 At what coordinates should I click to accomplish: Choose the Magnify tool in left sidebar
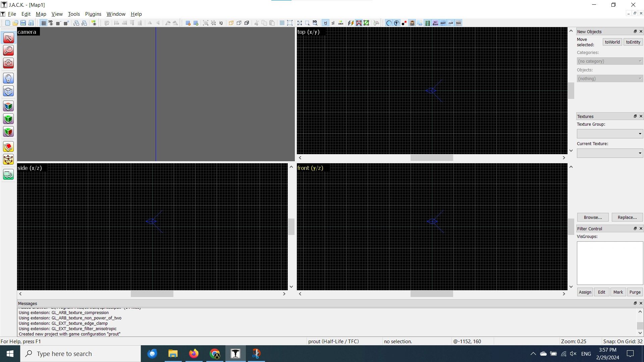[8, 50]
